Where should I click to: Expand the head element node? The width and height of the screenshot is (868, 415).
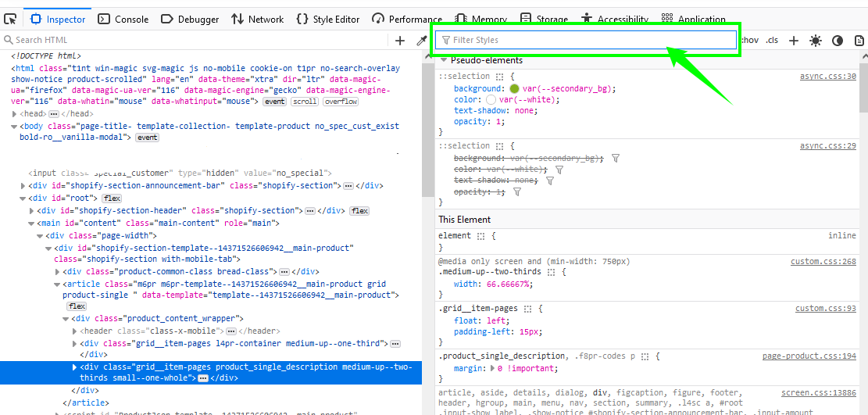15,114
